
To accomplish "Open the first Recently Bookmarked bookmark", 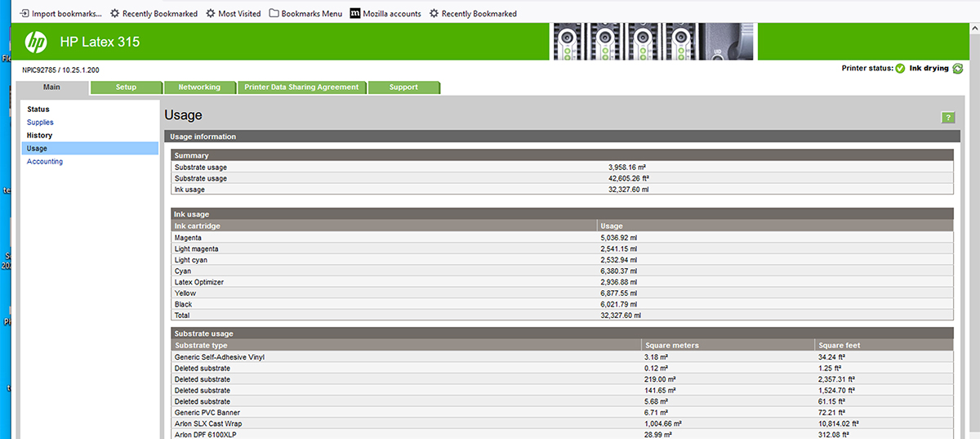I will 154,14.
